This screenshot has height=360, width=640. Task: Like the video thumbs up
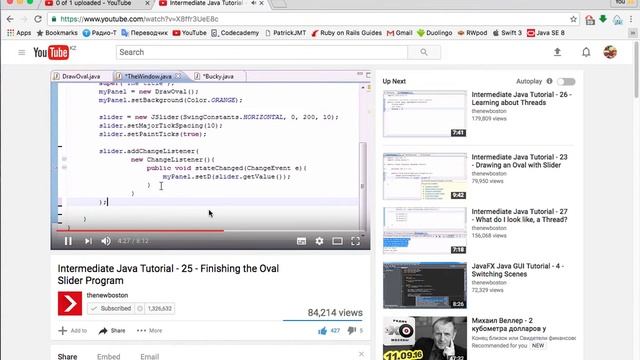click(322, 331)
